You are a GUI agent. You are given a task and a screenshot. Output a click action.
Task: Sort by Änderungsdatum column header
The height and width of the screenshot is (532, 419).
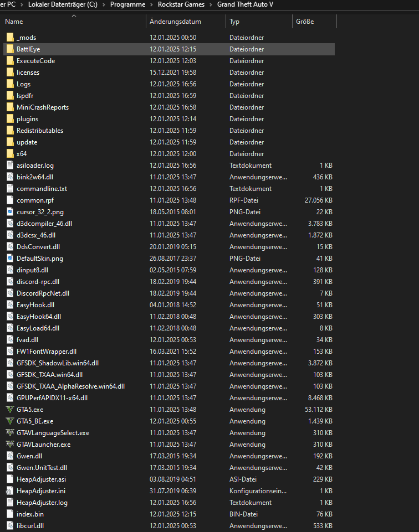coord(186,22)
